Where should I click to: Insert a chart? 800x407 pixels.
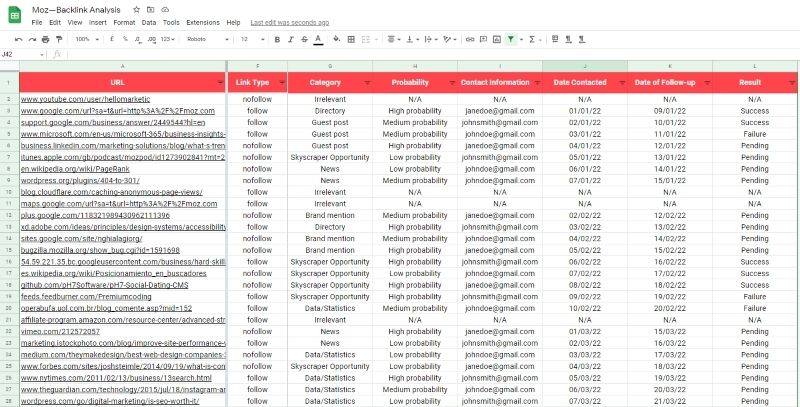pos(497,39)
